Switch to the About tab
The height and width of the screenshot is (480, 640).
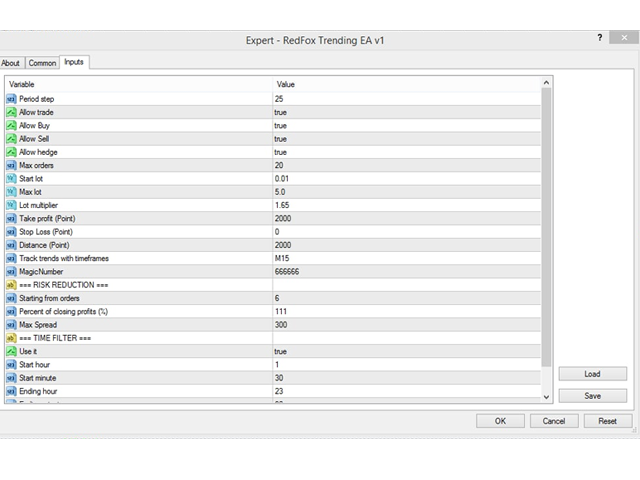pos(11,63)
